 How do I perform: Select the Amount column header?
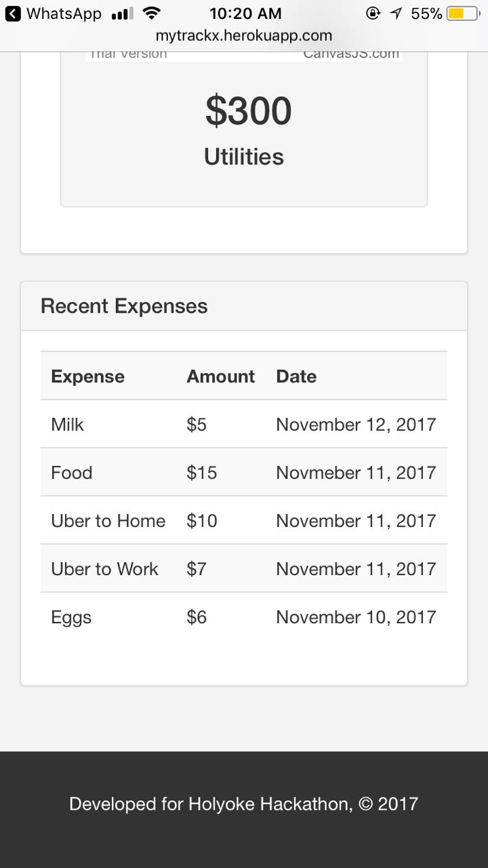pos(220,376)
